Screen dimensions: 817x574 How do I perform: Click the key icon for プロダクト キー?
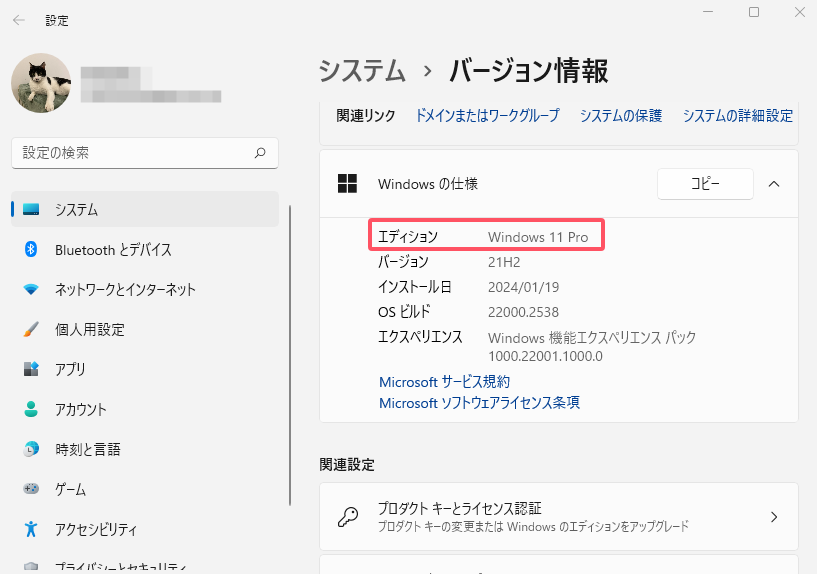(x=348, y=517)
